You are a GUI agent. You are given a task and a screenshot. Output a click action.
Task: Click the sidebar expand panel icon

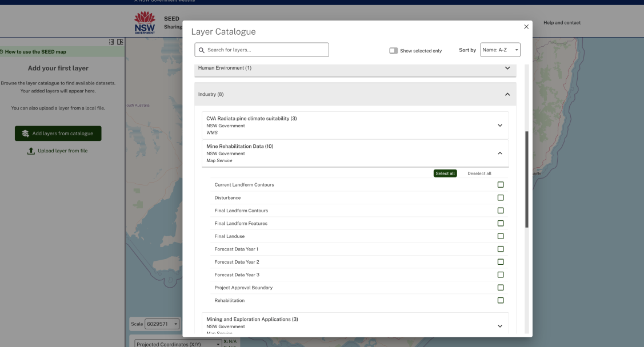coord(120,42)
